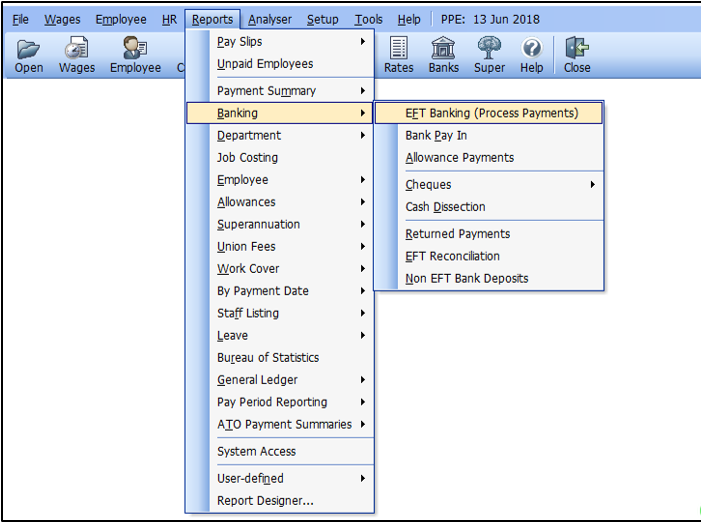Launch Report Designer...
The height and width of the screenshot is (524, 701).
(280, 501)
